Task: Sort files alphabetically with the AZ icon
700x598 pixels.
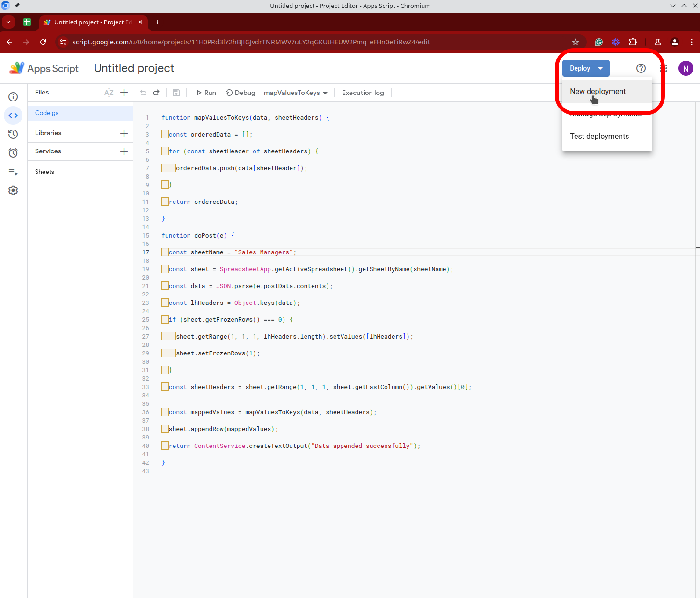Action: 109,93
